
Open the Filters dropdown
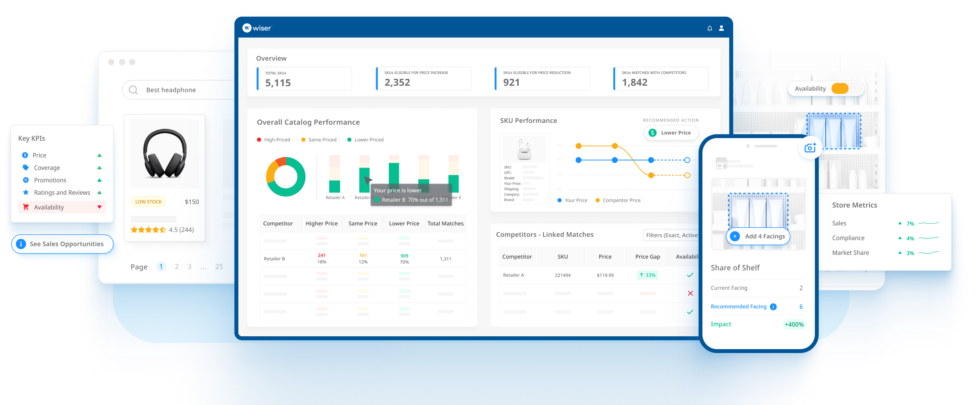[x=671, y=235]
